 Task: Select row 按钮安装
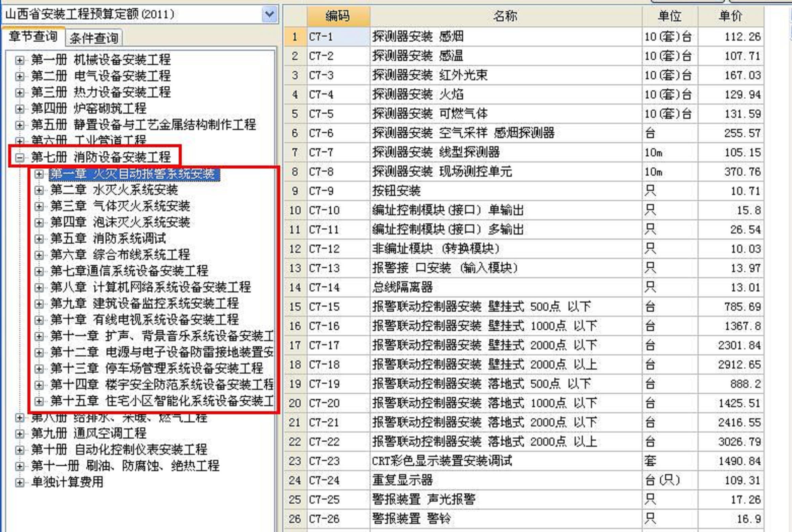(x=524, y=191)
